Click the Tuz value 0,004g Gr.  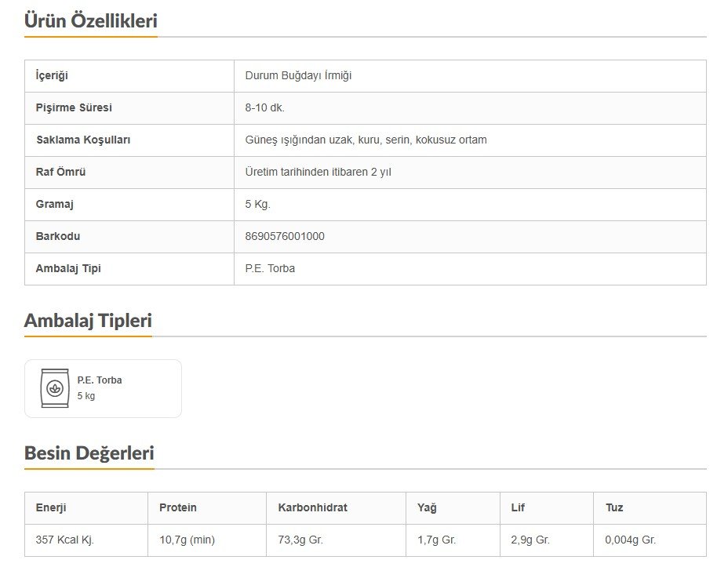point(631,540)
